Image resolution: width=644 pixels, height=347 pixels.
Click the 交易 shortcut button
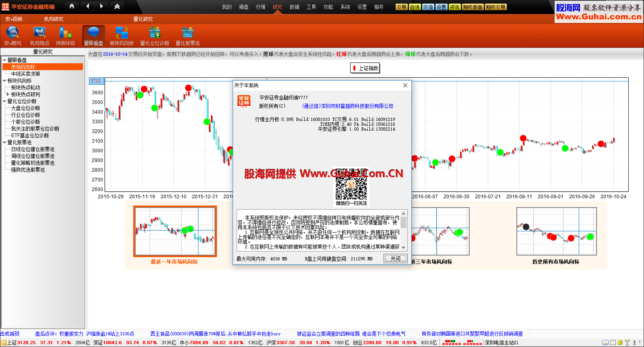pyautogui.click(x=401, y=7)
